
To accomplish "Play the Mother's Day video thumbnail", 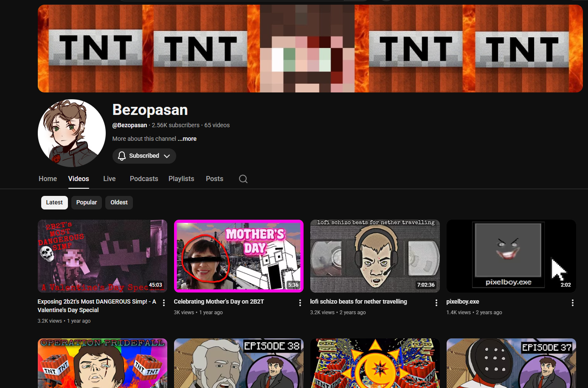I will [239, 256].
